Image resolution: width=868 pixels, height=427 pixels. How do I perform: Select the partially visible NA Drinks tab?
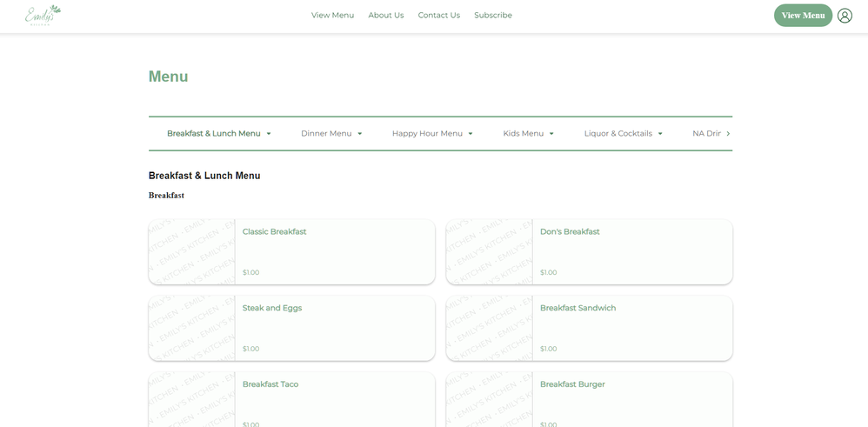tap(706, 134)
